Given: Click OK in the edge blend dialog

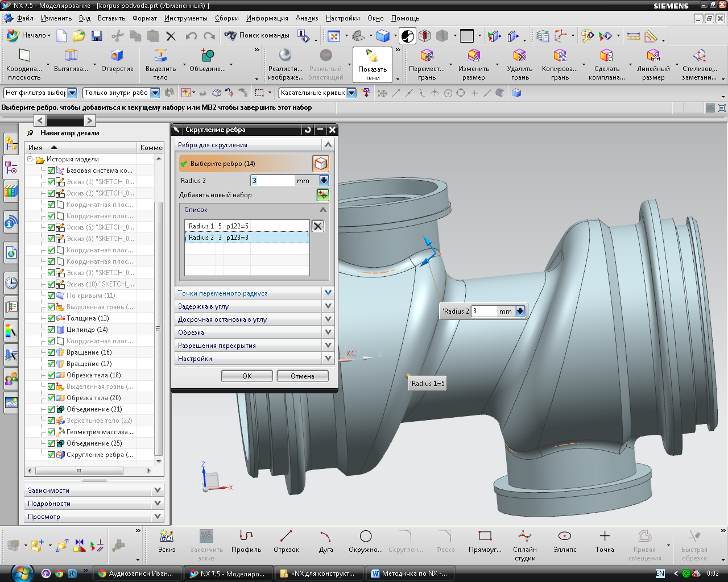Looking at the screenshot, I should pyautogui.click(x=247, y=376).
